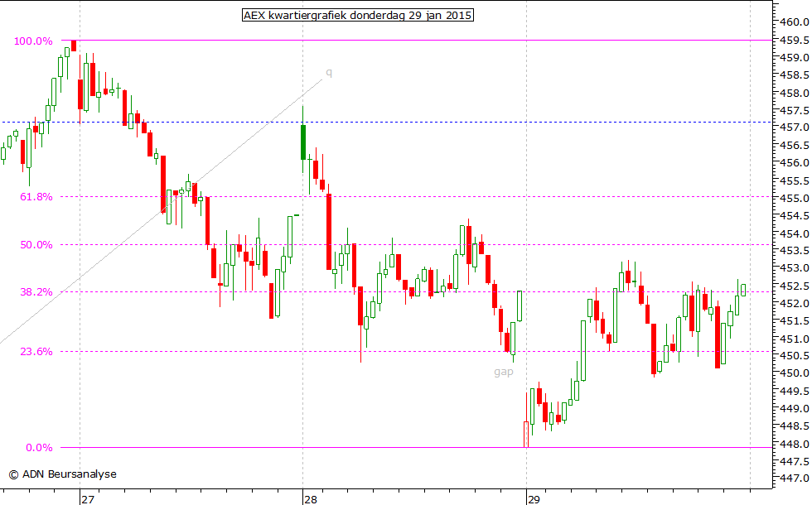Click the 450.0 price axis value

795,373
